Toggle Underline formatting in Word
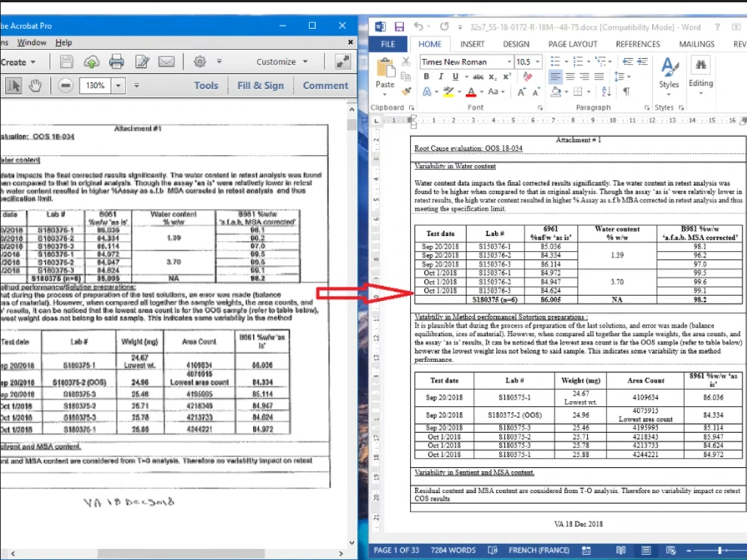Image resolution: width=747 pixels, height=560 pixels. coord(456,77)
